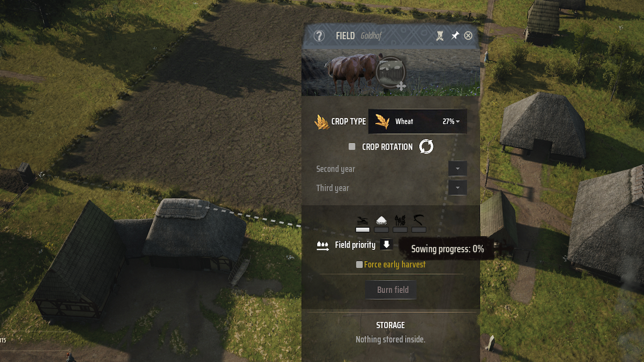This screenshot has height=362, width=644.
Task: Click the tower settlement icon in header
Action: tap(440, 36)
